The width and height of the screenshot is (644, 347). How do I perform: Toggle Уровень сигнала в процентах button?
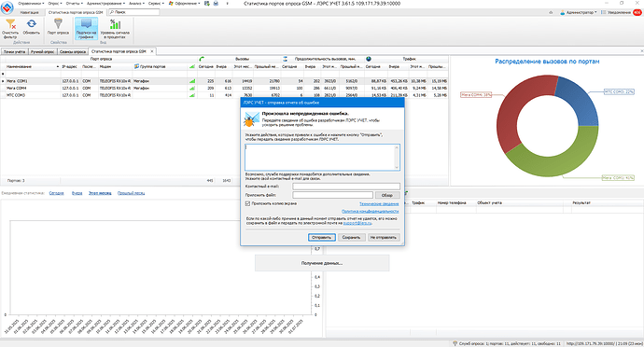[x=115, y=29]
